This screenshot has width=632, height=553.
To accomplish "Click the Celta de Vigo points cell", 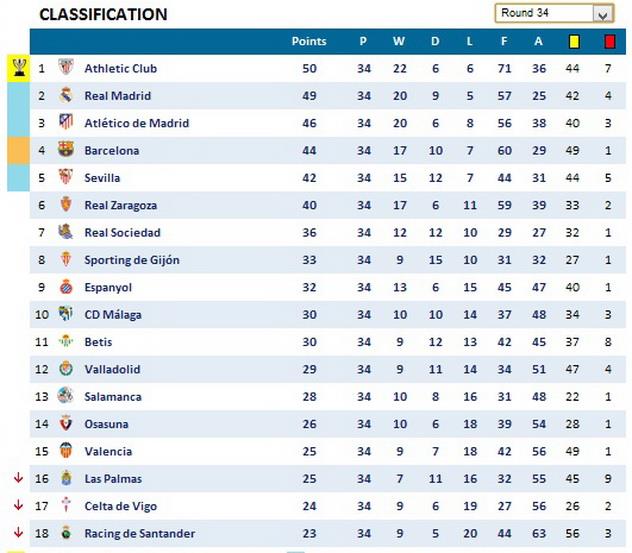I will click(309, 507).
